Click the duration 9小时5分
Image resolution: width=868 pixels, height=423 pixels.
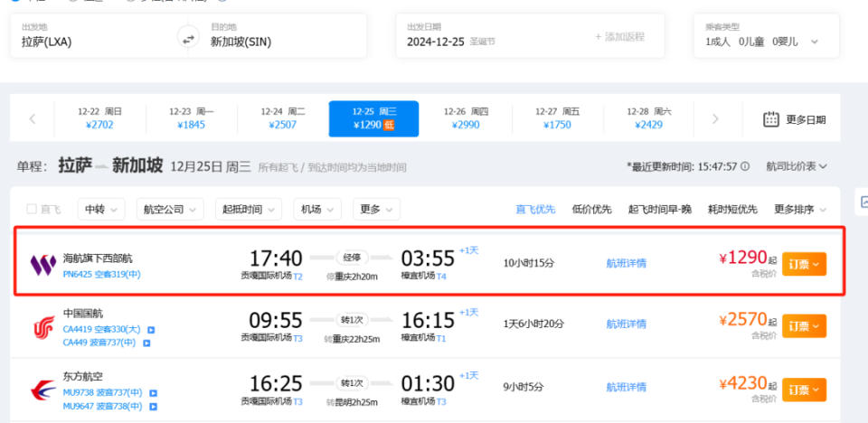coord(522,387)
